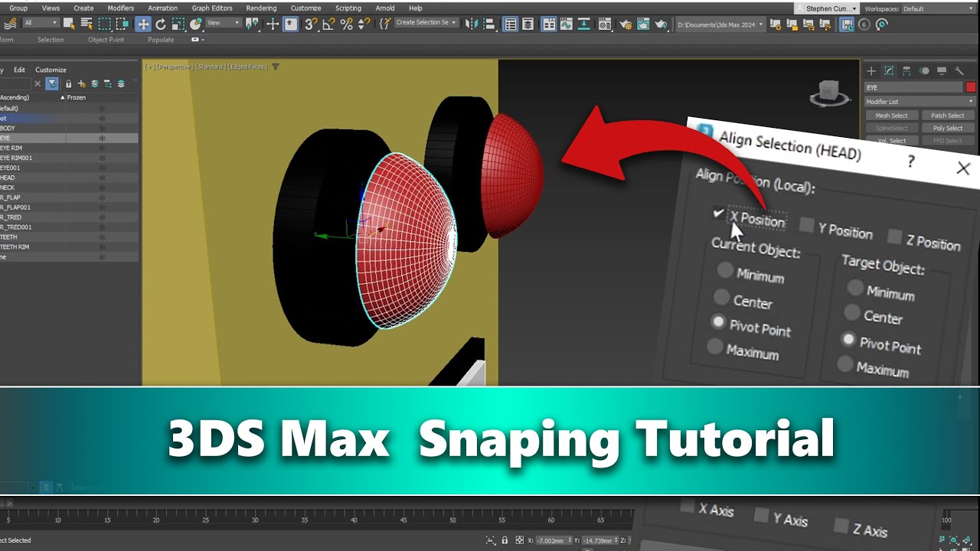Open the selection filter All dropdown
980x551 pixels.
click(41, 23)
